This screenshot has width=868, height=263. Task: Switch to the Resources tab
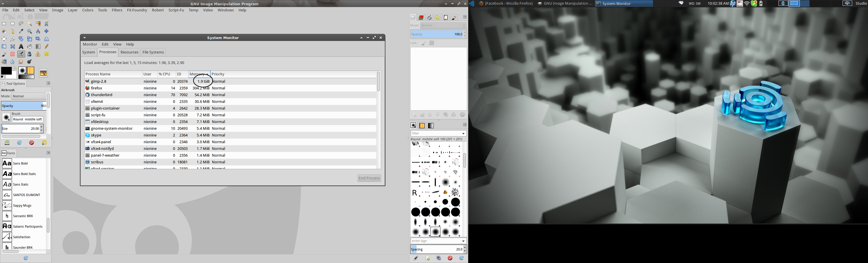(x=129, y=52)
